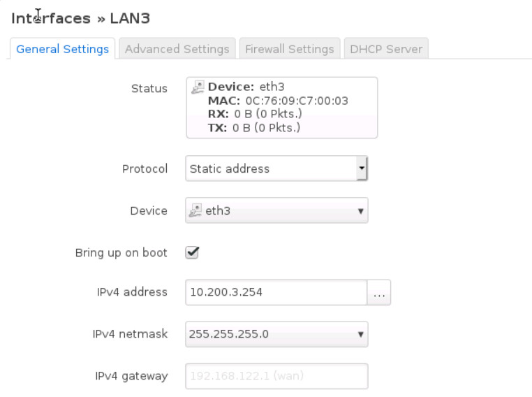
Task: Open the Advanced Settings tab
Action: (x=177, y=49)
